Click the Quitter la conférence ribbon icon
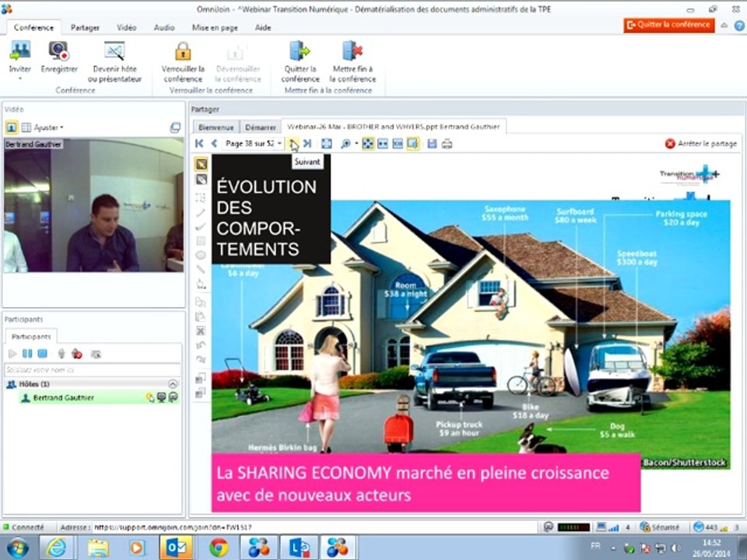The image size is (747, 560). click(x=300, y=51)
